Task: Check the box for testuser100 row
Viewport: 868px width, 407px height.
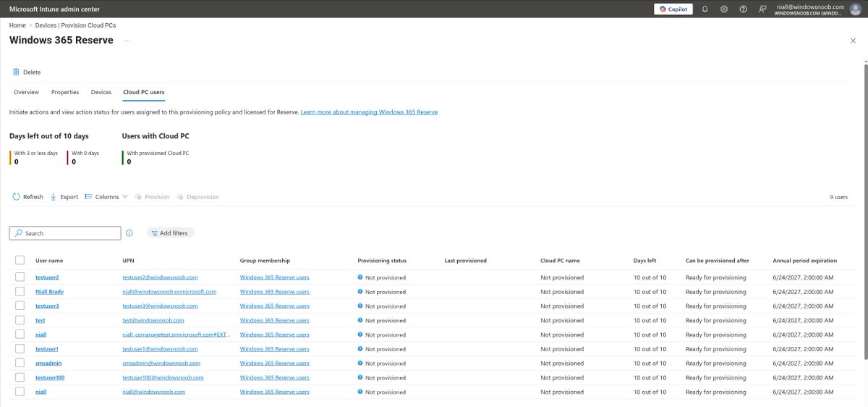Action: point(20,377)
